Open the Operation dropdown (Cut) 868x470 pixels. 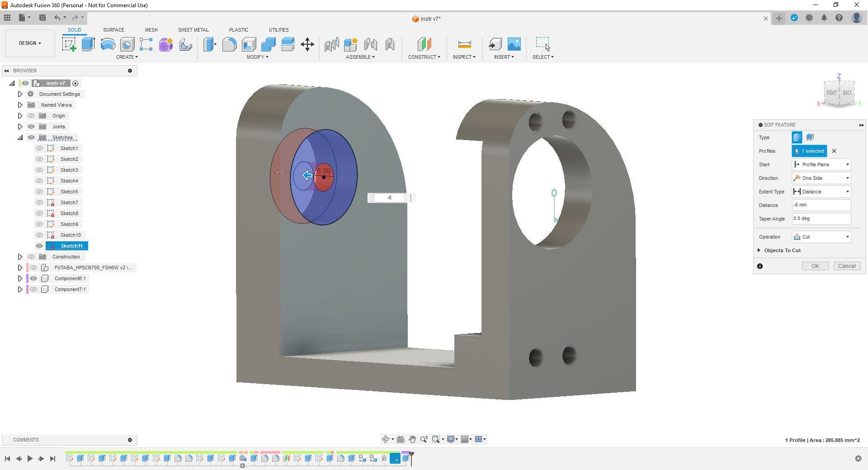(x=821, y=237)
